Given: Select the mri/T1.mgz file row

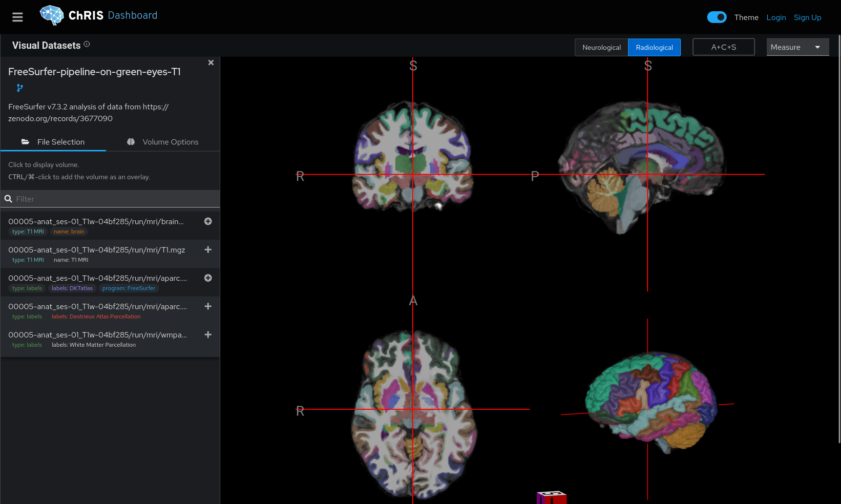Looking at the screenshot, I should [110, 254].
